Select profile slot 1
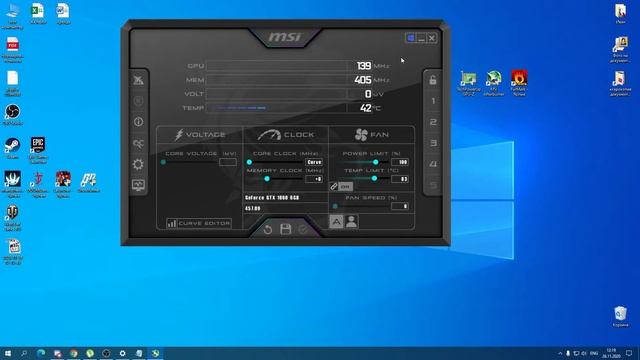This screenshot has height=360, width=640. tap(433, 101)
